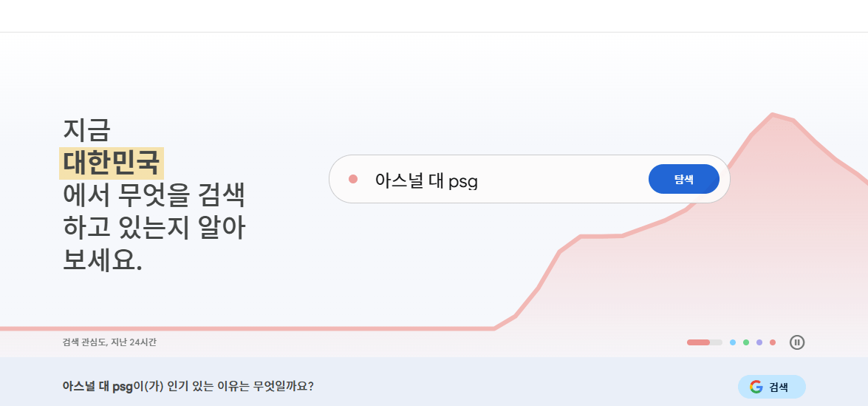The width and height of the screenshot is (868, 406).
Task: Click the 하고 있는지 알아 headline line
Action: pyautogui.click(x=154, y=229)
